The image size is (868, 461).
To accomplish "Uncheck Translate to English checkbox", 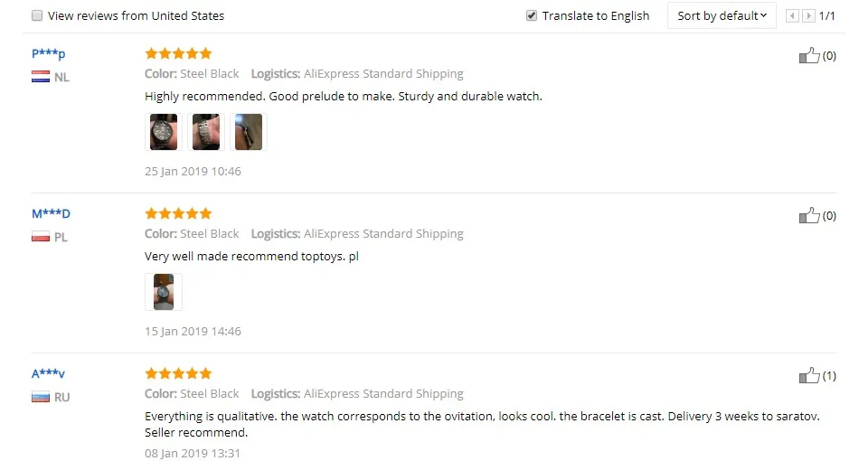I will pos(532,15).
